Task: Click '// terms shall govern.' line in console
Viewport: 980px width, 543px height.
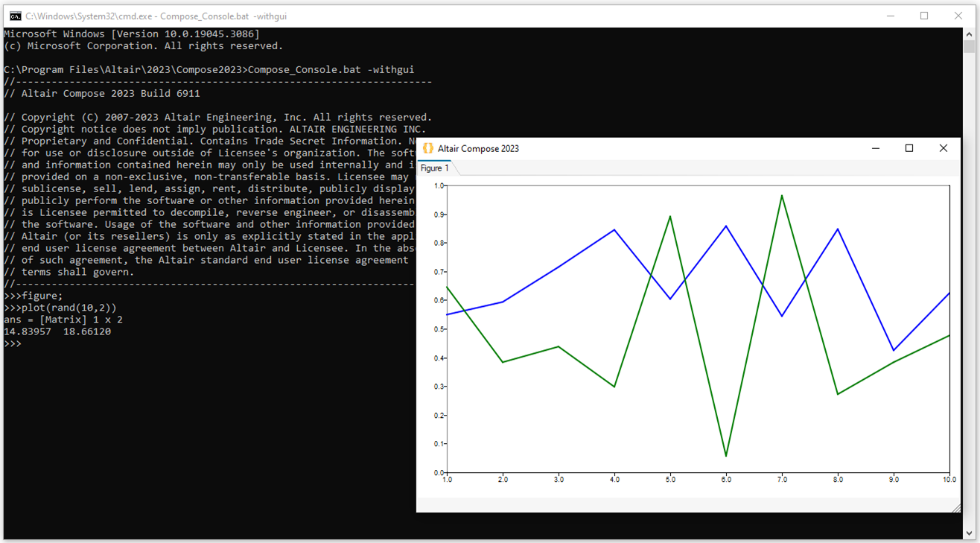Action: [x=69, y=272]
